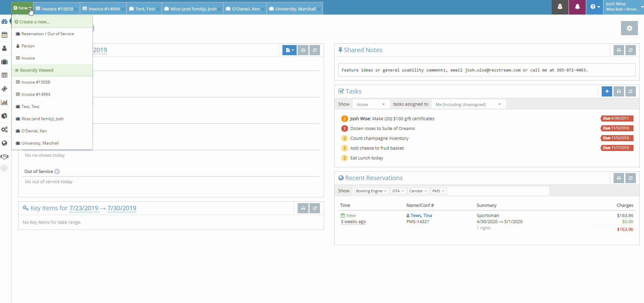Click into the Shared Notes text field

click(486, 70)
